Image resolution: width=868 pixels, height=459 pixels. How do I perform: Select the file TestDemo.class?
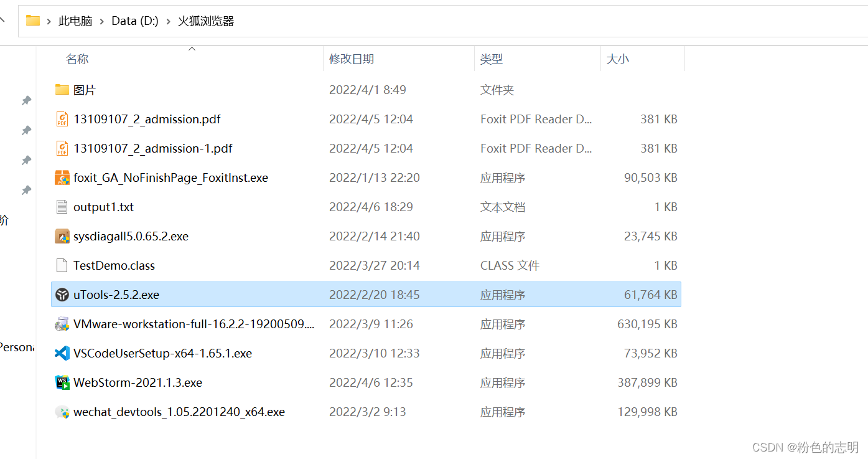[x=114, y=265]
